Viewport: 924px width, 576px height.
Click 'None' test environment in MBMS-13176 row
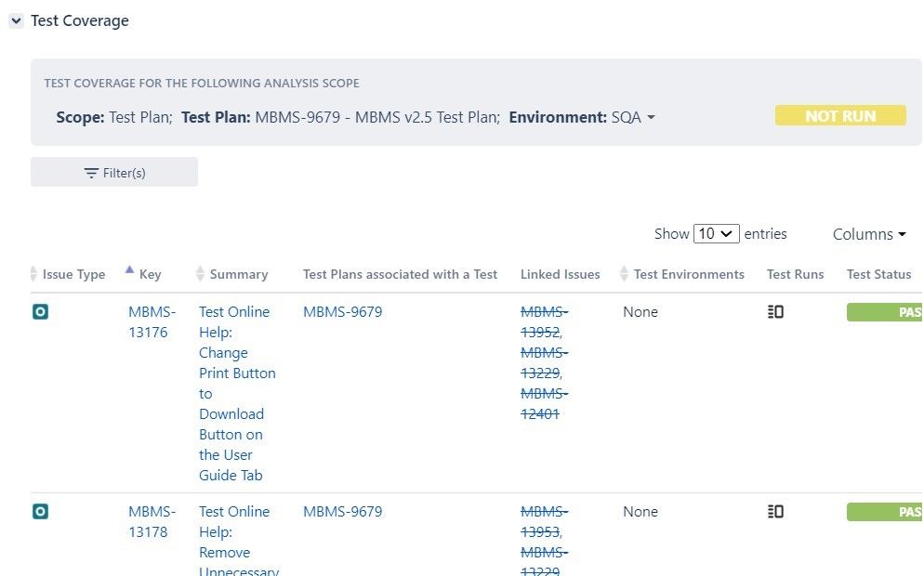click(x=640, y=311)
